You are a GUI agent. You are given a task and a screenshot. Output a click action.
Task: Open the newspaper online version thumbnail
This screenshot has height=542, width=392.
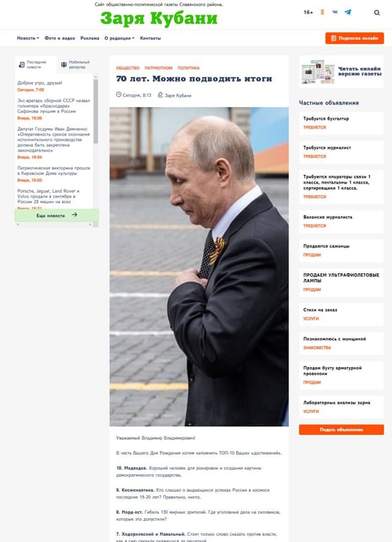tap(318, 71)
